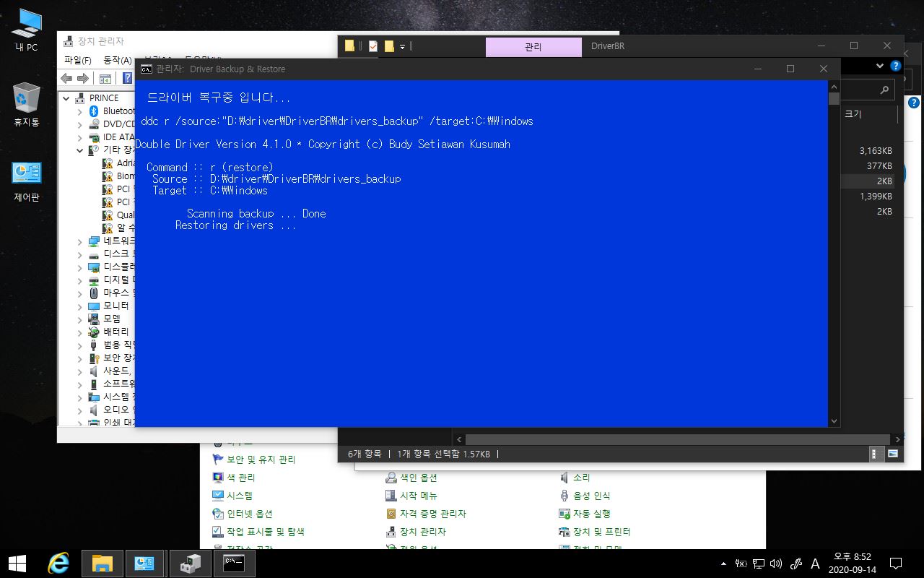Open 보안 및 유지 관리 link

point(254,460)
